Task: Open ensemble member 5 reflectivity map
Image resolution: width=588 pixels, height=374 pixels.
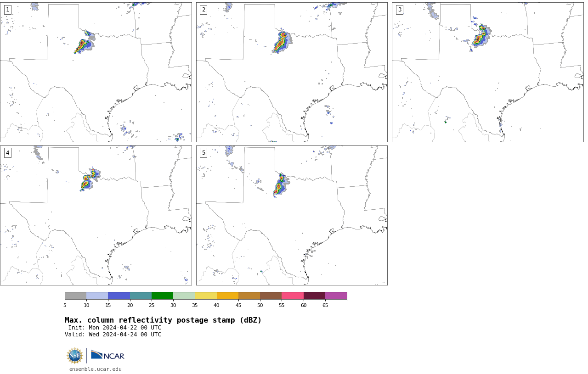Action: [x=292, y=215]
